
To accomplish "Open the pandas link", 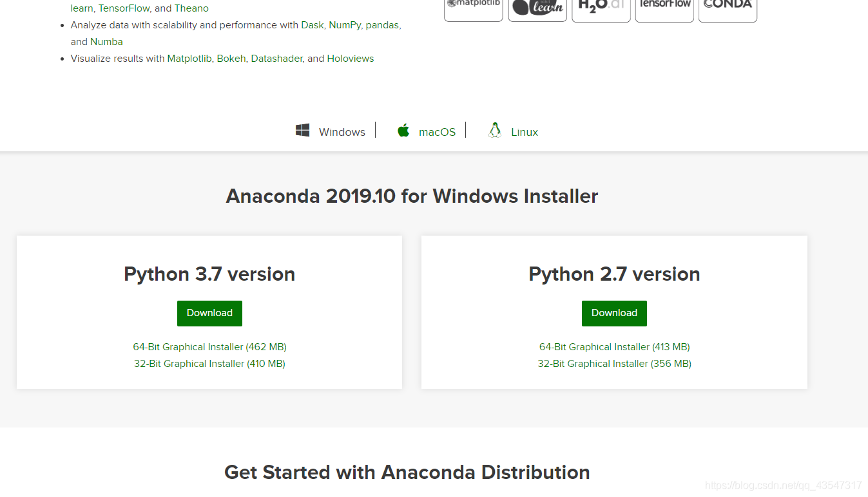I will coord(382,25).
